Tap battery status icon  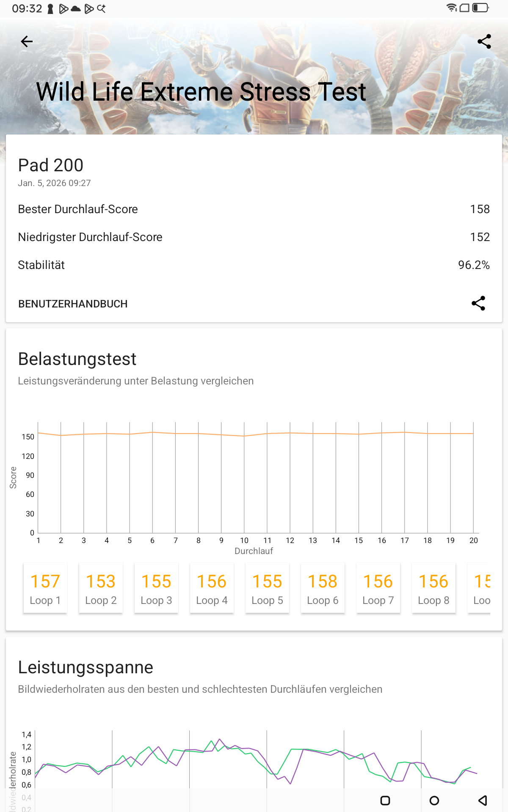(480, 8)
